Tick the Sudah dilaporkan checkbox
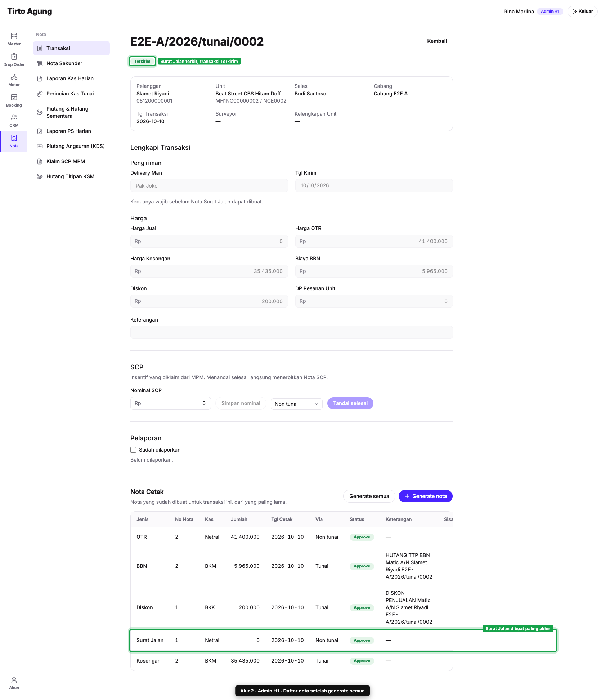 [133, 450]
